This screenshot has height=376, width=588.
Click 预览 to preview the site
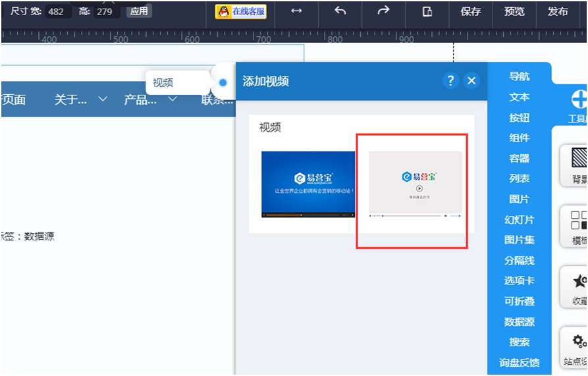coord(514,12)
